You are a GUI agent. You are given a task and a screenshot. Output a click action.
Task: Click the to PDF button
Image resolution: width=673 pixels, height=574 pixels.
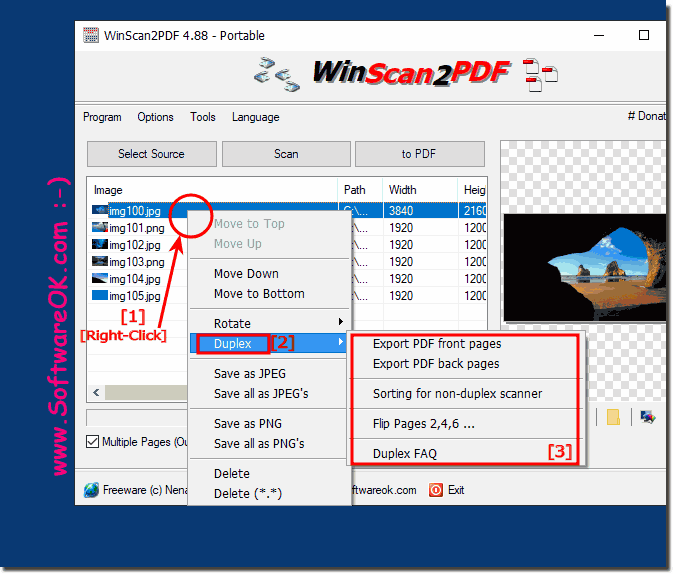tap(419, 154)
